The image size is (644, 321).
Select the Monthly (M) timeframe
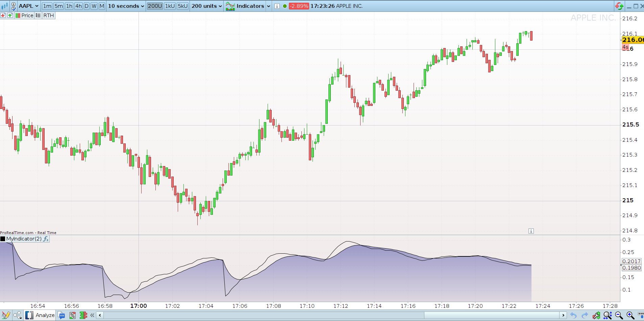(102, 6)
